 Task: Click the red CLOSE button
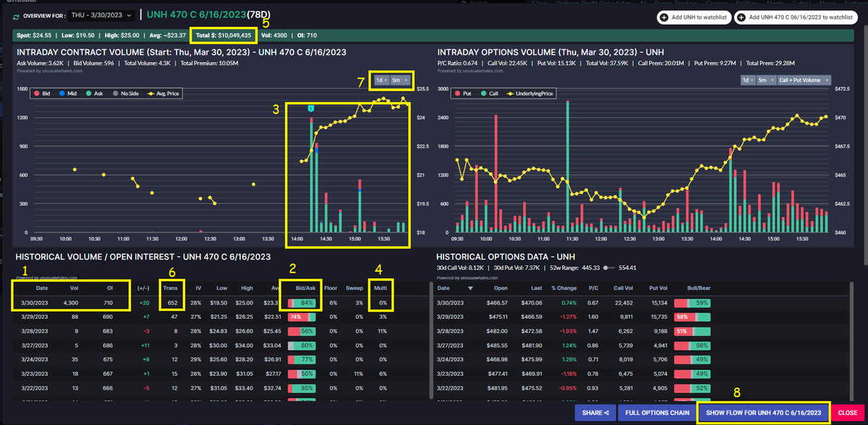click(847, 412)
